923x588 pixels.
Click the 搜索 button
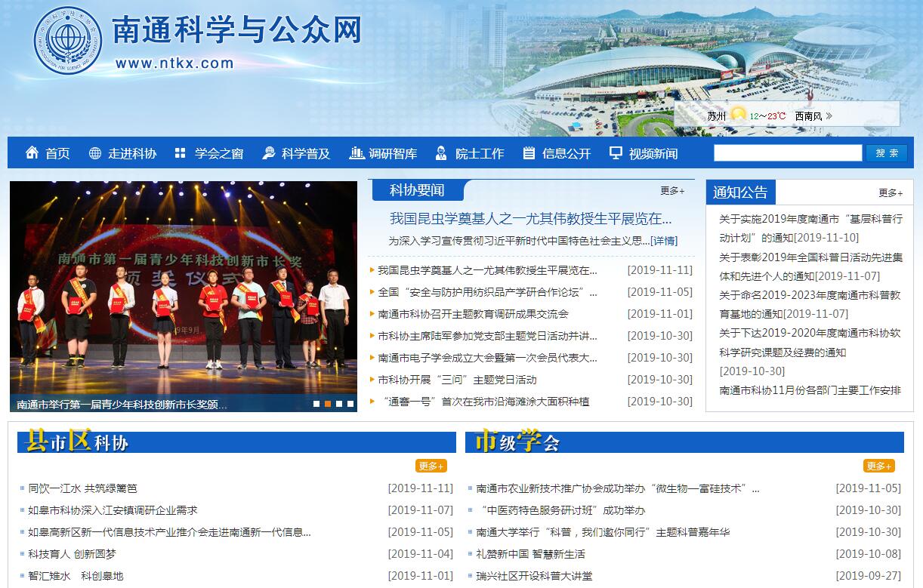click(887, 152)
